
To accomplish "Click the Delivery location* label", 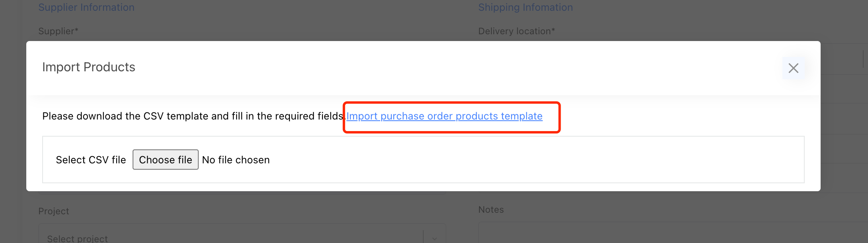I will pyautogui.click(x=516, y=31).
